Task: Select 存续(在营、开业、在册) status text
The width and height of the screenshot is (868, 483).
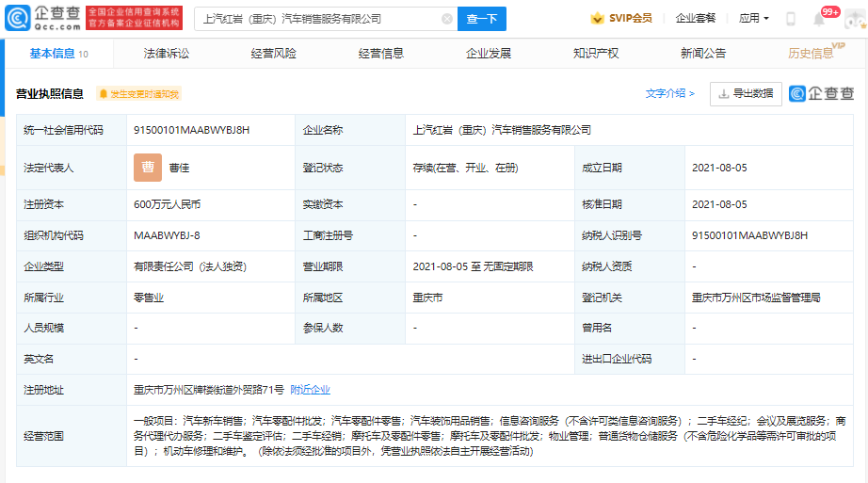Action: [x=466, y=168]
